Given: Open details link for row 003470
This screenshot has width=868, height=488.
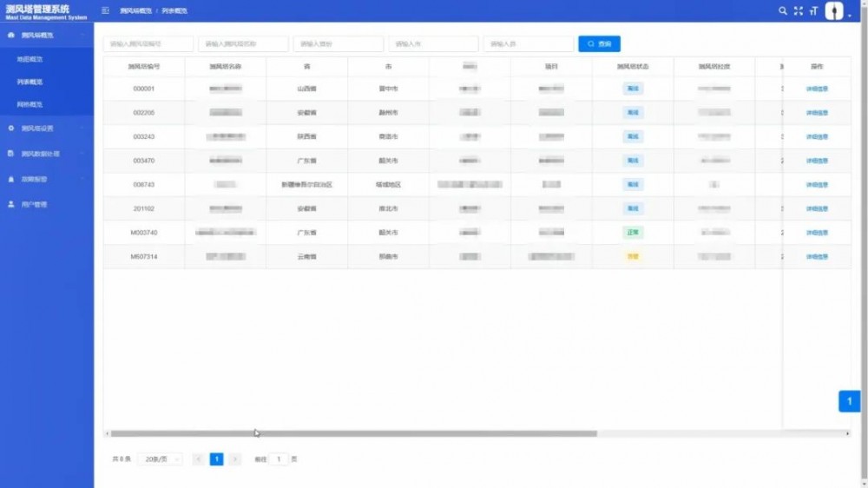Looking at the screenshot, I should pos(817,161).
